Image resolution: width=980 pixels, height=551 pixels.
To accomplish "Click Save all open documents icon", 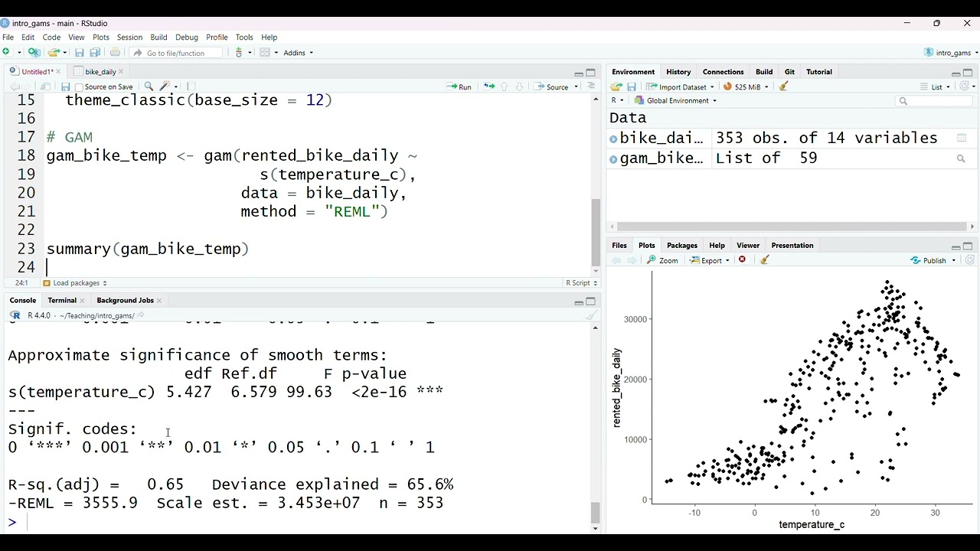I will coord(95,53).
